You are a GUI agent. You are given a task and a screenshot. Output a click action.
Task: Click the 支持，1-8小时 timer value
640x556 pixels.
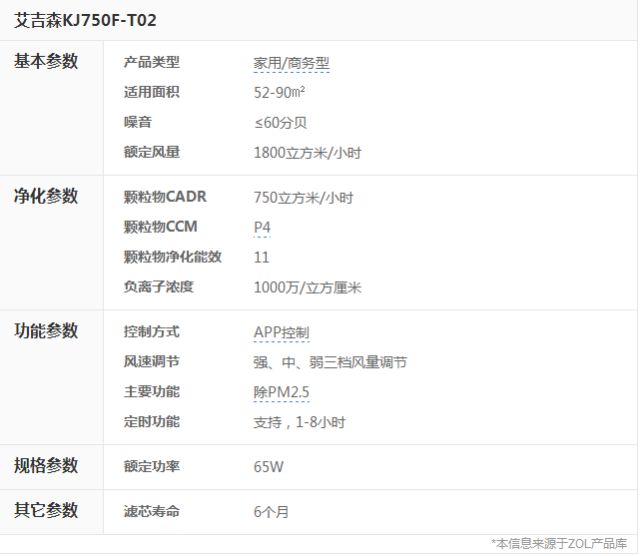pos(299,423)
